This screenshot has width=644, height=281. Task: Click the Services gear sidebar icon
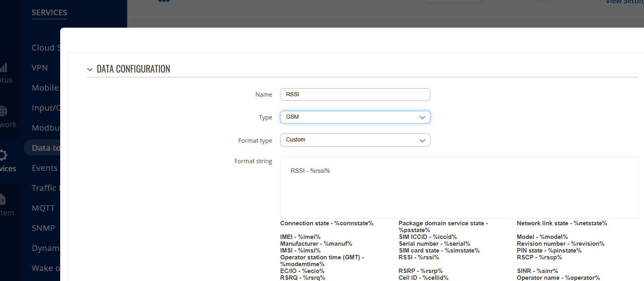pyautogui.click(x=4, y=155)
